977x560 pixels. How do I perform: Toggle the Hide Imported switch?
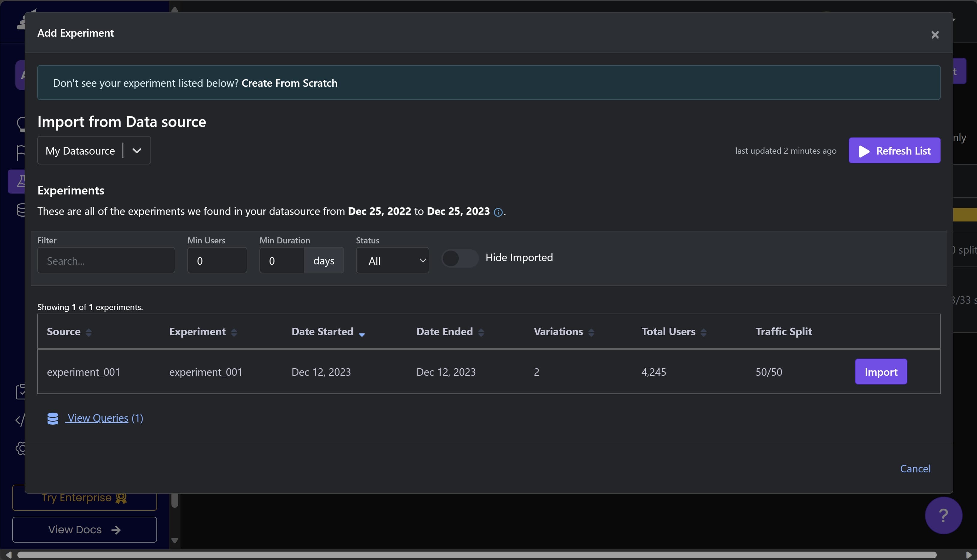point(459,258)
